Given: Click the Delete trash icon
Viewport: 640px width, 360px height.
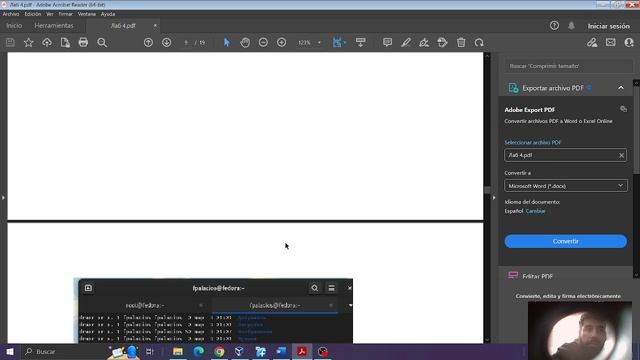Looking at the screenshot, I should (x=461, y=42).
